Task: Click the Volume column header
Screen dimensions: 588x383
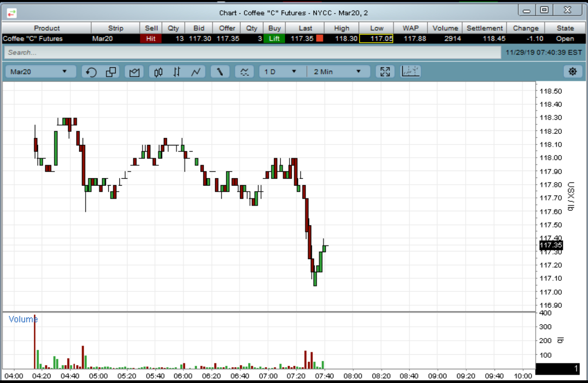Action: click(x=445, y=28)
